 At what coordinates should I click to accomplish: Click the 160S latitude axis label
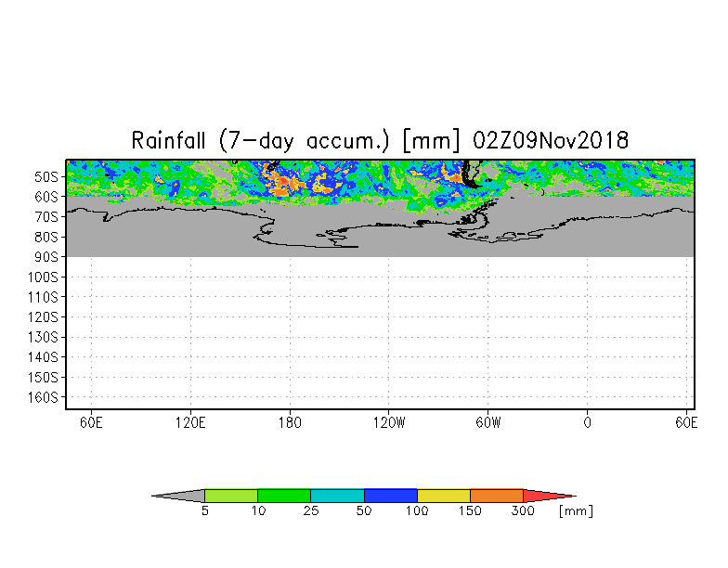coord(43,397)
